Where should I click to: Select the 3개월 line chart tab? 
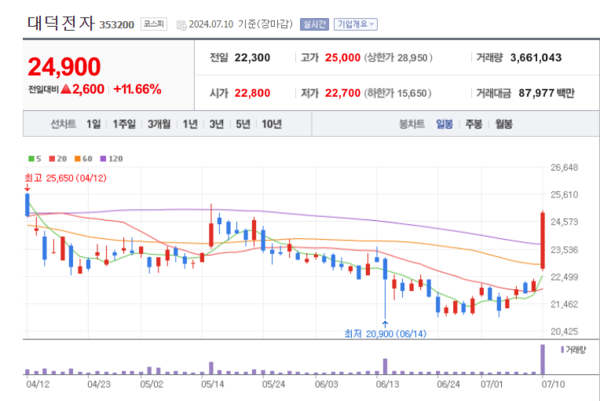(x=159, y=124)
